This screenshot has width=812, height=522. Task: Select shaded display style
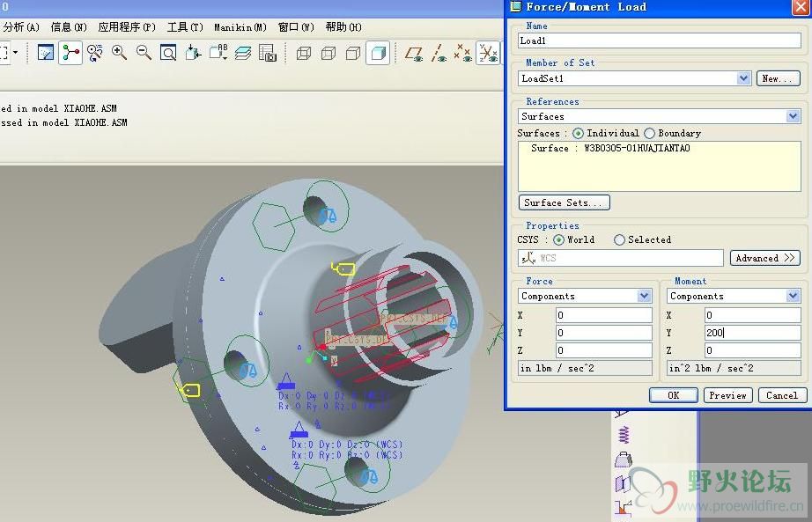378,52
